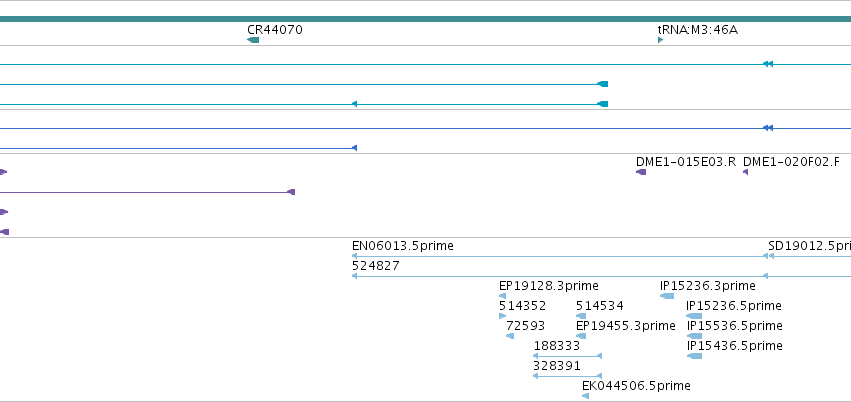851x402 pixels.
Task: Click the 328391 label
Action: 557,366
